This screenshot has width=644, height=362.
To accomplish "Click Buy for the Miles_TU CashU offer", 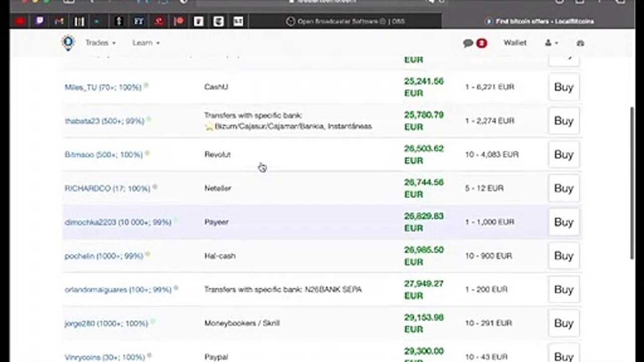I will pos(563,87).
